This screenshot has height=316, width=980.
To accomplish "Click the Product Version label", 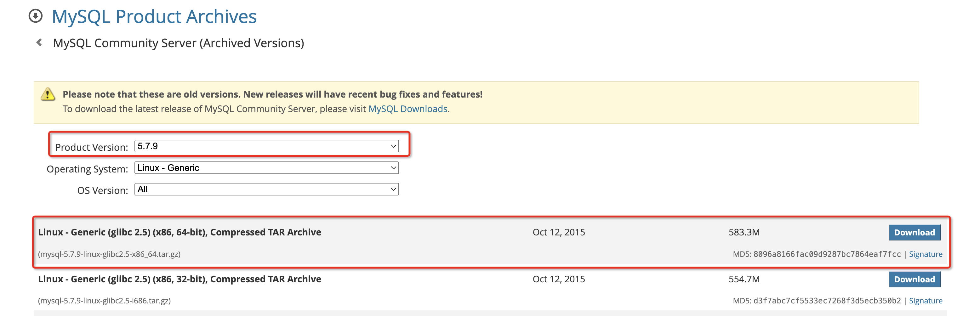I will [91, 148].
